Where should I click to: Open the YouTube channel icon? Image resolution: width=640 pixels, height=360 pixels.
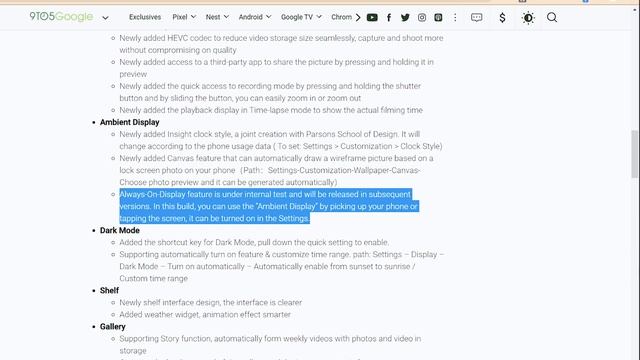(372, 17)
